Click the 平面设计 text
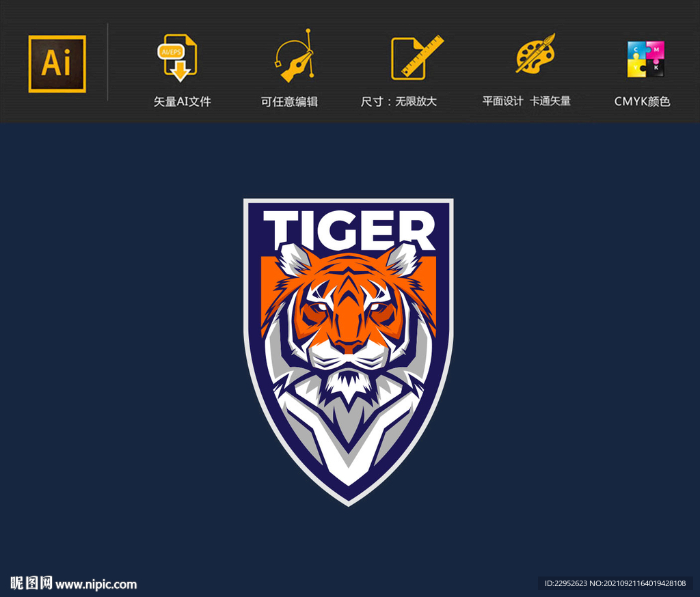Viewport: 700px width, 597px height. (x=502, y=101)
